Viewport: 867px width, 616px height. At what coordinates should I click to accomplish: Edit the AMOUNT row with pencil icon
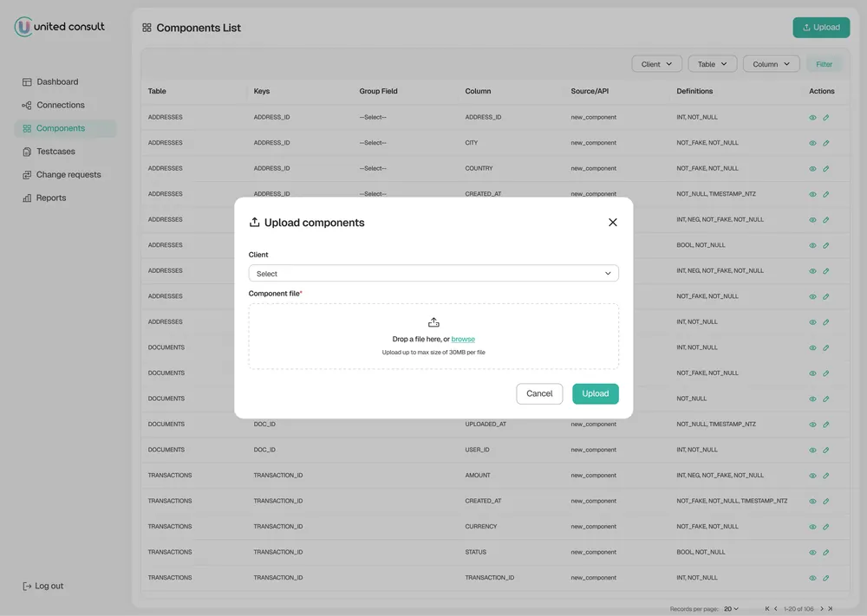tap(825, 476)
